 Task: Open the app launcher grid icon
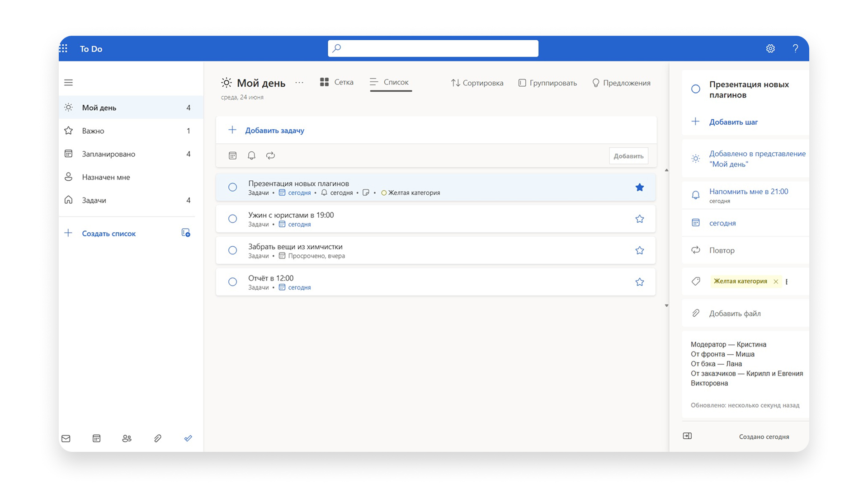pos(64,48)
